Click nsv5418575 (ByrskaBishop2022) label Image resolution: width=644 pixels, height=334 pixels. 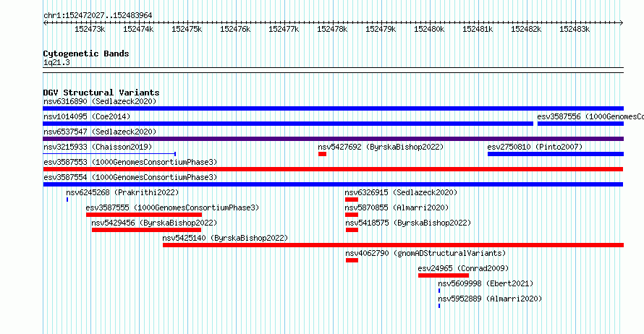408,223
